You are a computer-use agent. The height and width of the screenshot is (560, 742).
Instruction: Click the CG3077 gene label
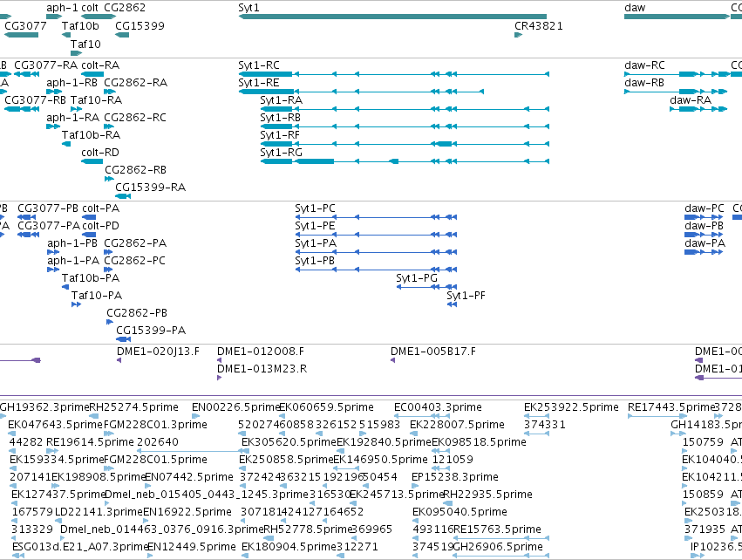pyautogui.click(x=25, y=26)
